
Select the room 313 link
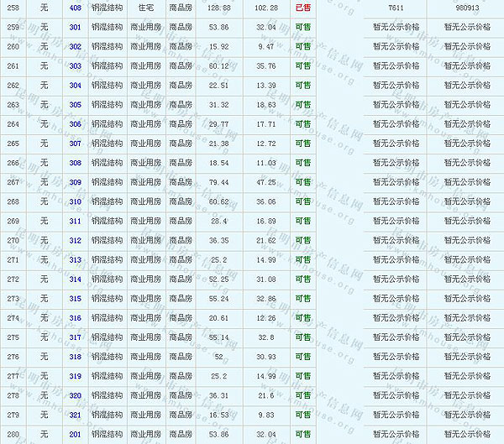76,260
